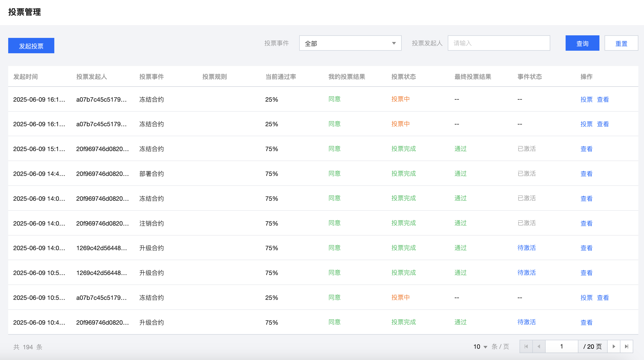Image resolution: width=644 pixels, height=360 pixels.
Task: Click 投票 link in the 10:5… 冻结合约 row
Action: 586,298
